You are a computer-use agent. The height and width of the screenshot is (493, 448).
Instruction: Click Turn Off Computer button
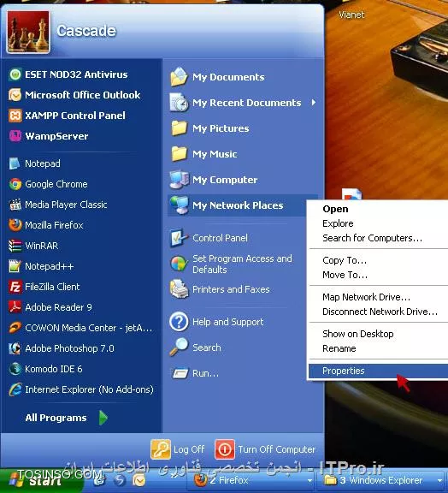click(265, 449)
